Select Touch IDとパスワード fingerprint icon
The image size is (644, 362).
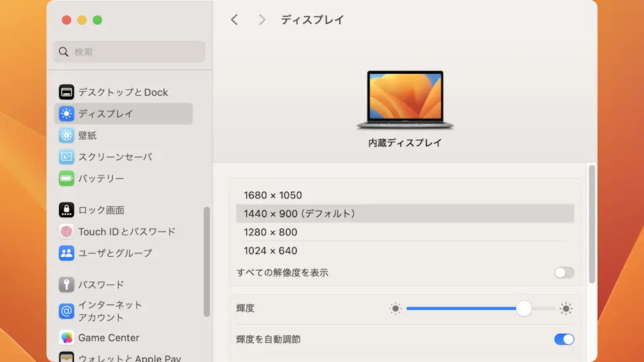pyautogui.click(x=66, y=232)
